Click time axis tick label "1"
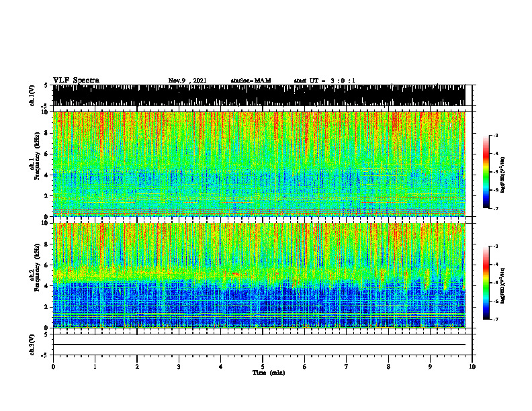 coord(95,367)
